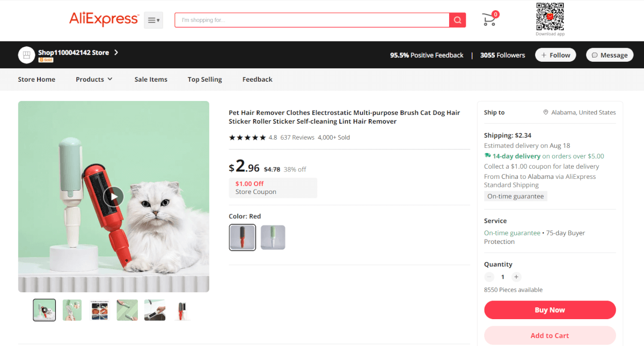Click 3055 Followers count
This screenshot has width=644, height=346.
coord(503,55)
